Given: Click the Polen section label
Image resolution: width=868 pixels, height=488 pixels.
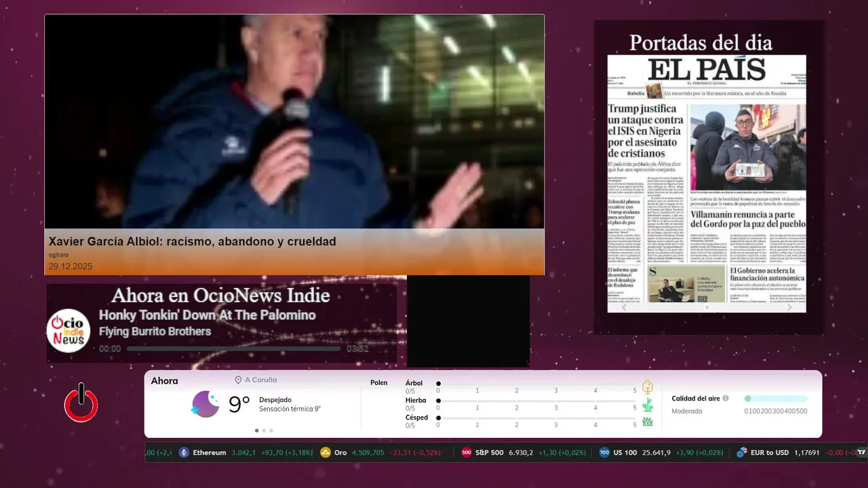Looking at the screenshot, I should point(379,383).
